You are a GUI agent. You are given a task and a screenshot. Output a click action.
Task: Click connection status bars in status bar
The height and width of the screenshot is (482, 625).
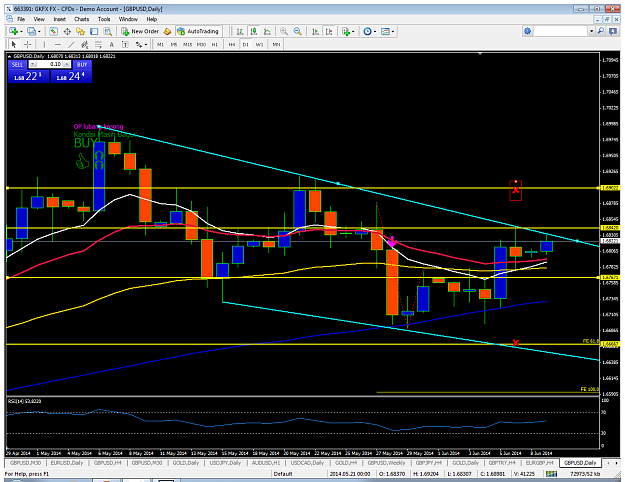(551, 474)
